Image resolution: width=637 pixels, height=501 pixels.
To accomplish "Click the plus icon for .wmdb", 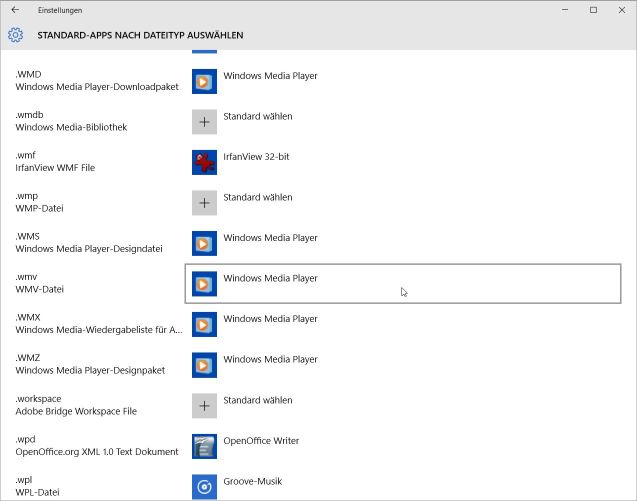I will point(204,122).
